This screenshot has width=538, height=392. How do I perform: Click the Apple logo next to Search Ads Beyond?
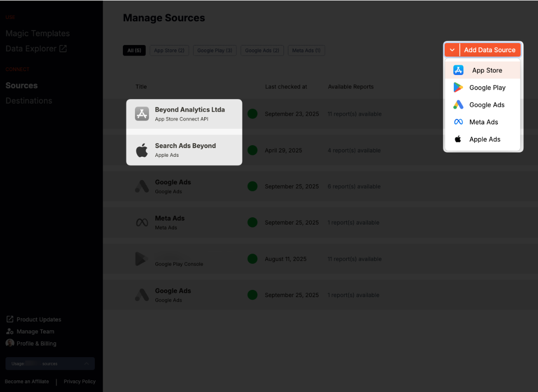click(142, 150)
